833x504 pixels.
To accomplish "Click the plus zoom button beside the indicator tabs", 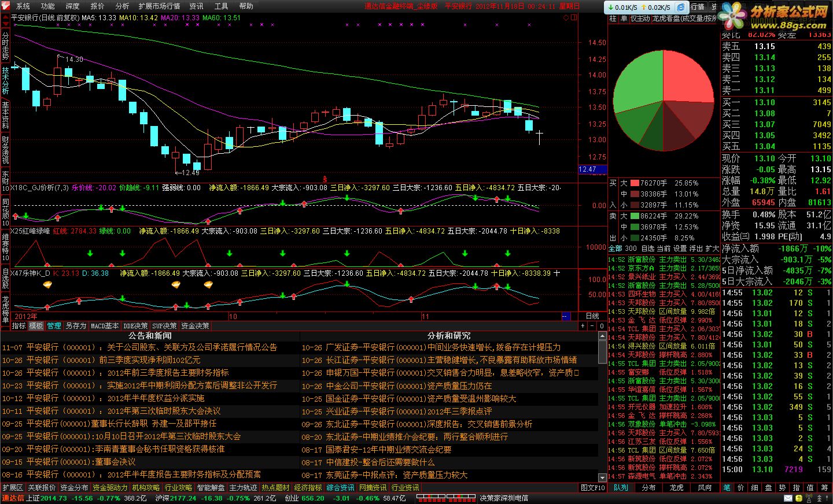I will pos(583,326).
